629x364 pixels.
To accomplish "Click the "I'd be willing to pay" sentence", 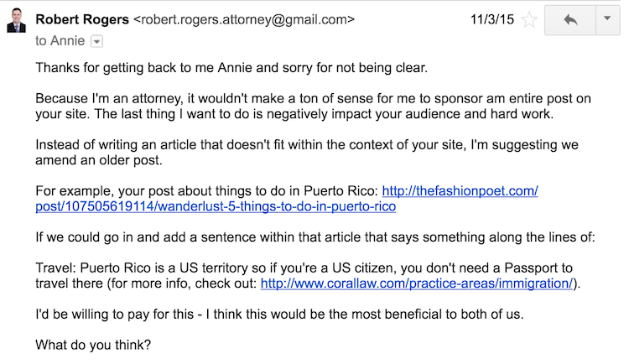I will click(279, 314).
